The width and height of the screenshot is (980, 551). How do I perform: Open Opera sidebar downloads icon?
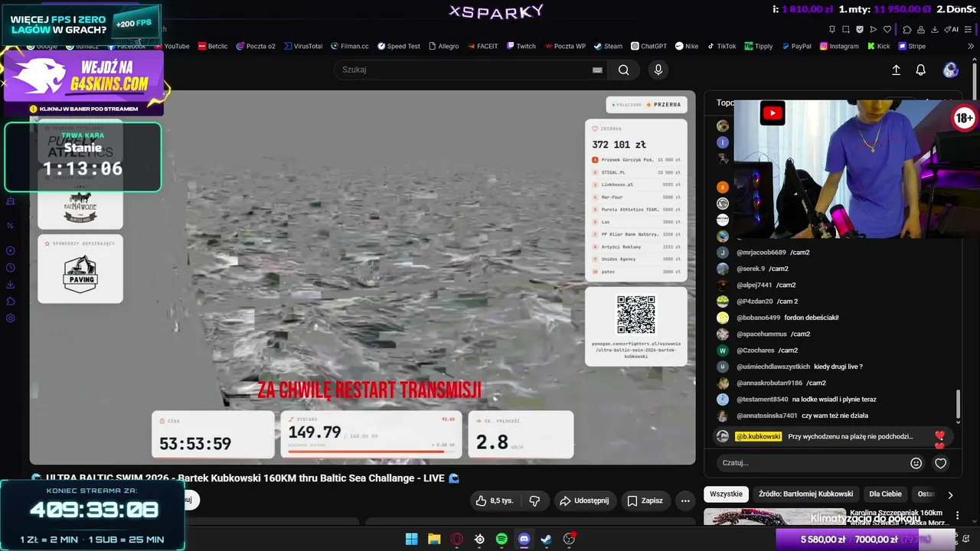coord(11,285)
